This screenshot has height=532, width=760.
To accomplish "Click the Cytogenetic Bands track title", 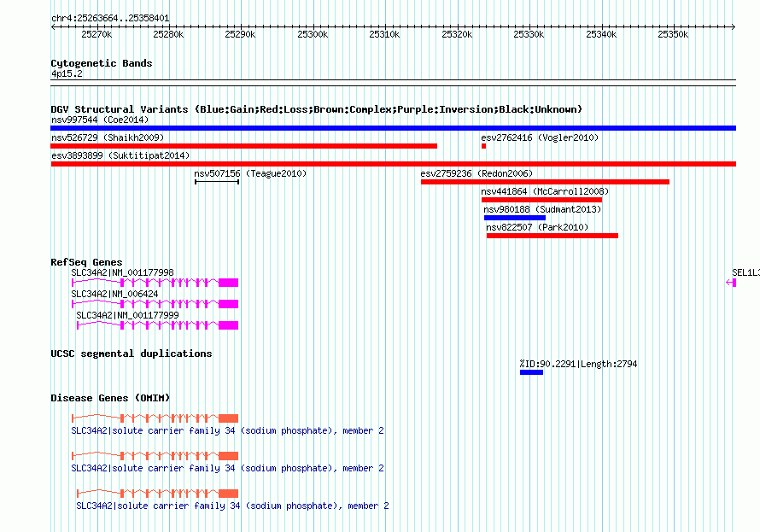I will (102, 63).
